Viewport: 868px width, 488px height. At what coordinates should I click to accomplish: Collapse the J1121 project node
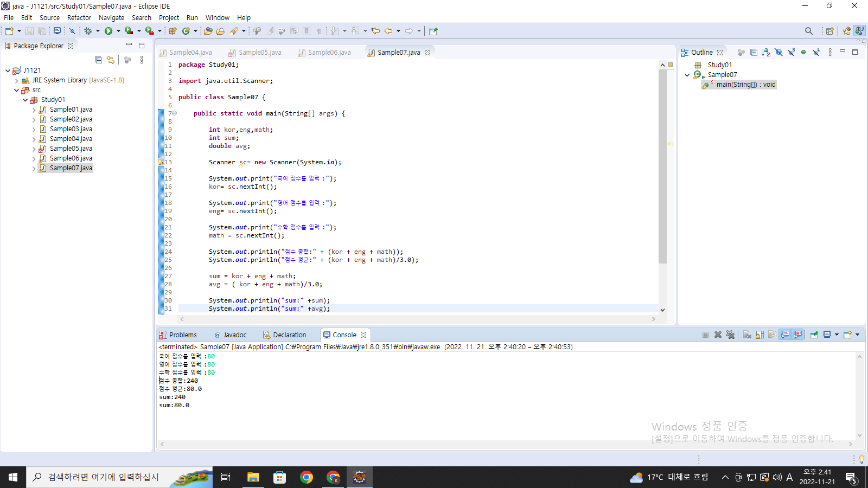[8, 70]
